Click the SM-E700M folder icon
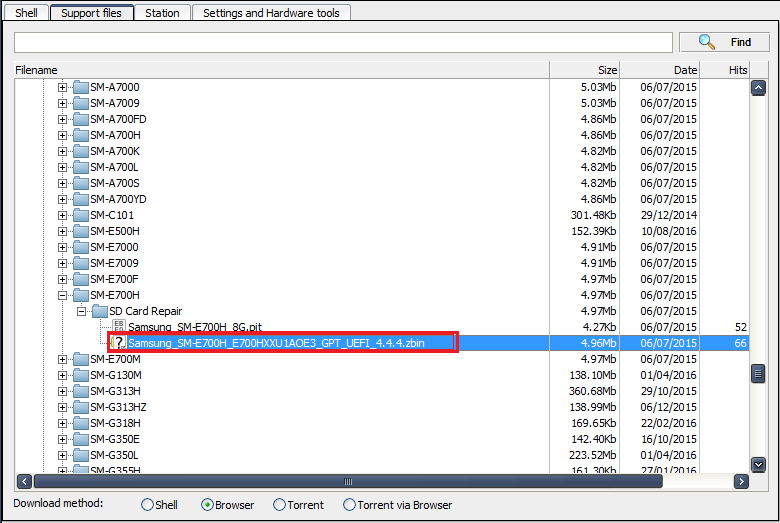The image size is (780, 523). (81, 359)
